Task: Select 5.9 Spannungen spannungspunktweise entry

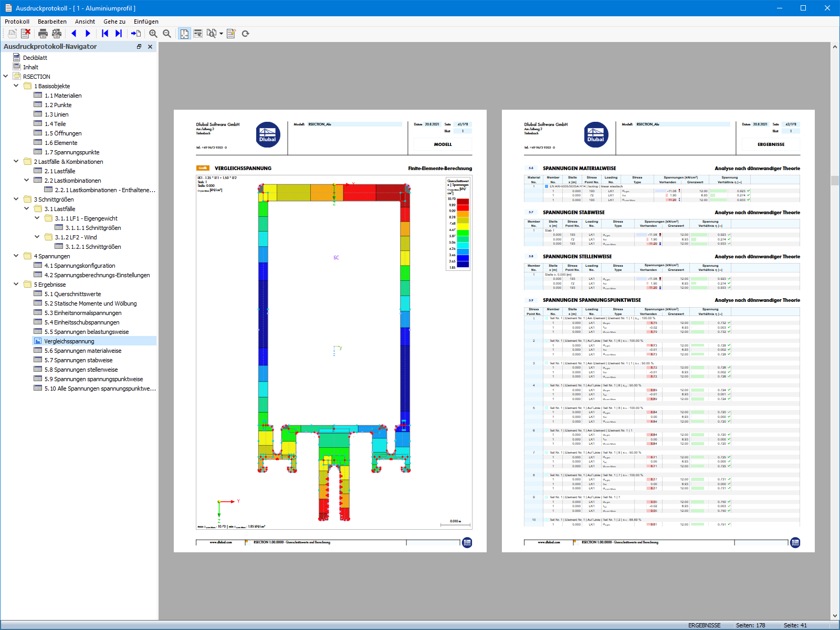Action: pyautogui.click(x=93, y=379)
